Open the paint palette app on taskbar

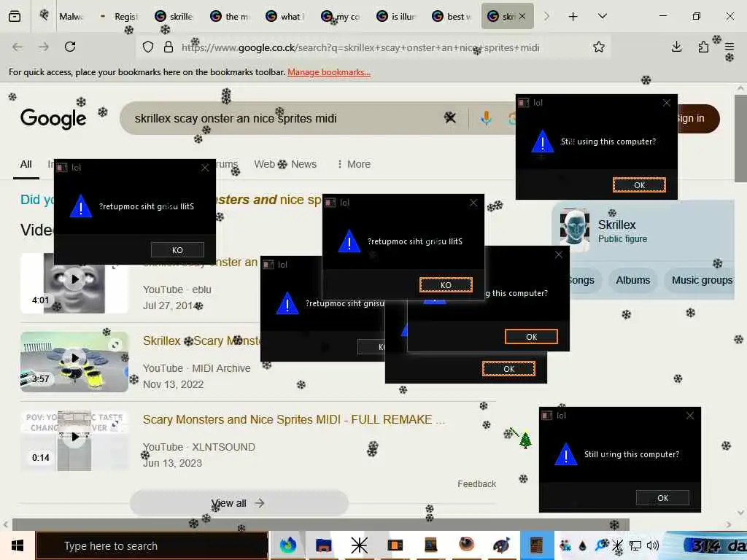coord(502,545)
